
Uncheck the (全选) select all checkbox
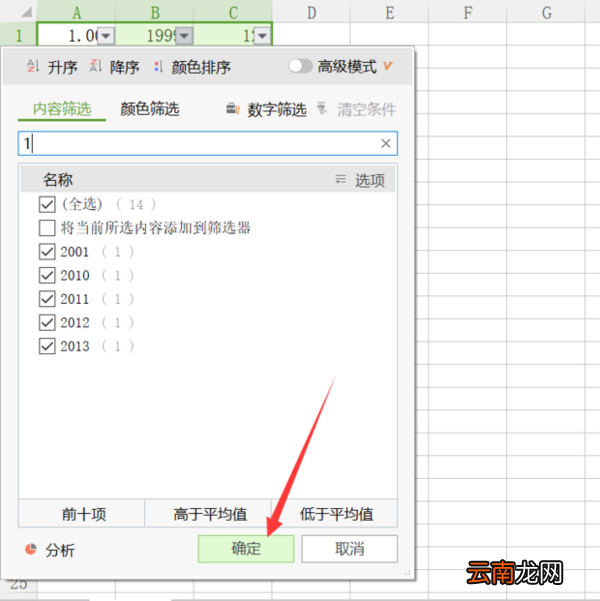pyautogui.click(x=47, y=204)
